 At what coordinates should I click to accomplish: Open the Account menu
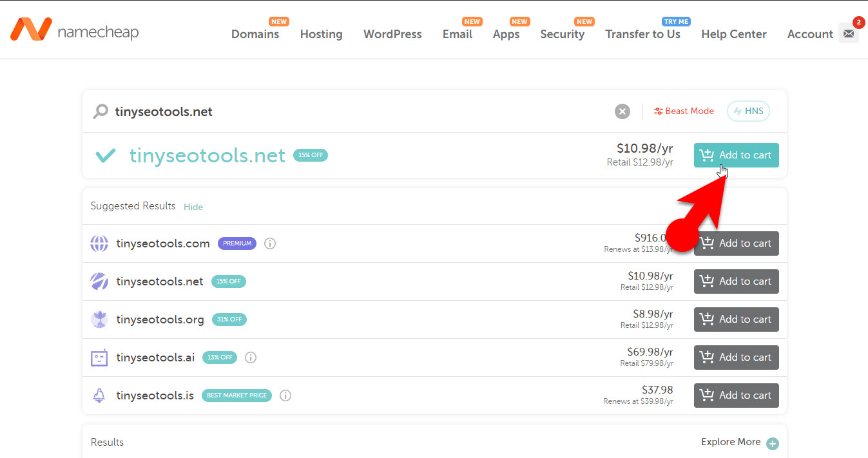(810, 34)
